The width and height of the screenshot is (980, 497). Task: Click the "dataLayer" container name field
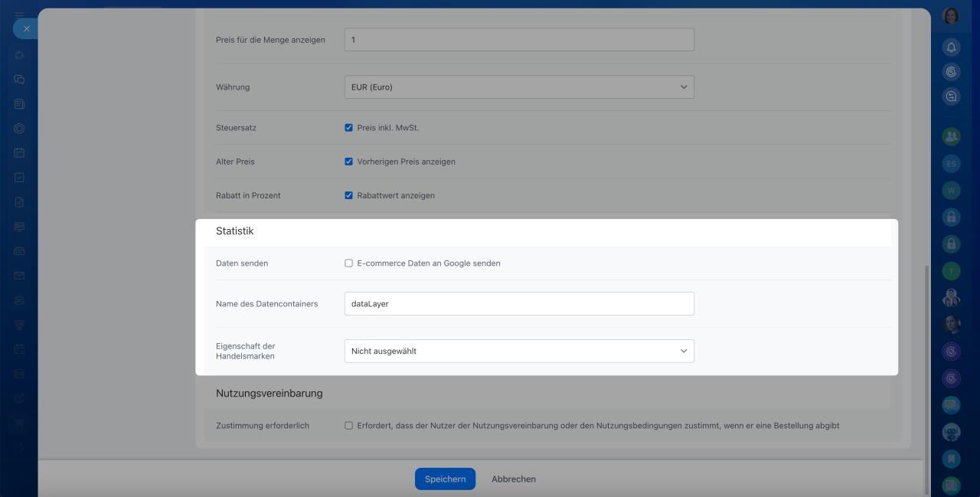point(518,303)
